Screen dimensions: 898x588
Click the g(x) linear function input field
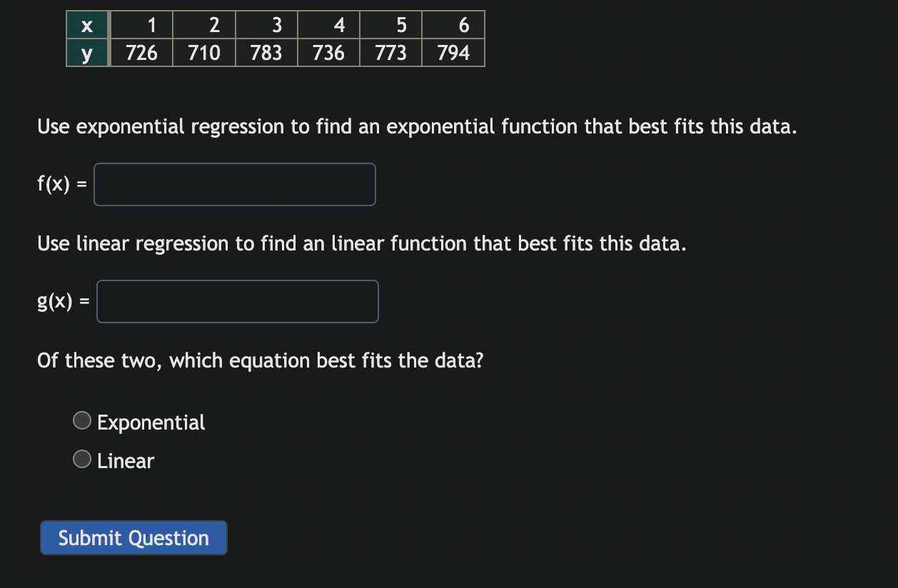point(238,302)
